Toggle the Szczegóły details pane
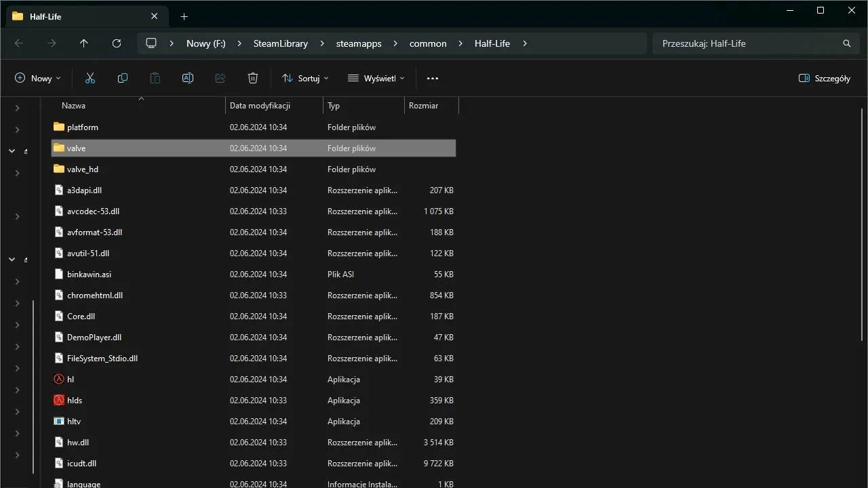 pos(825,79)
